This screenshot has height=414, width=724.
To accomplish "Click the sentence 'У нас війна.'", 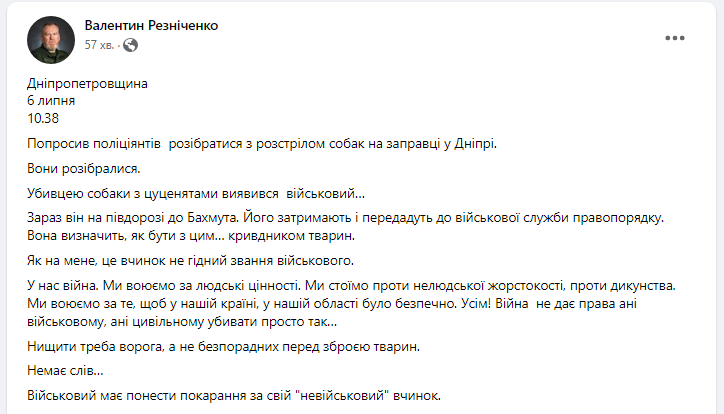I will coord(63,286).
